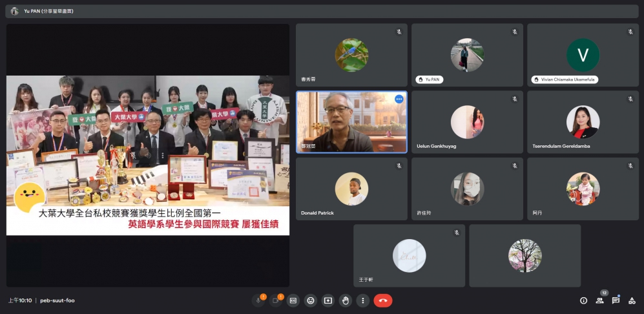The height and width of the screenshot is (314, 644).
Task: Show the participants panel with 12 badge
Action: (599, 300)
